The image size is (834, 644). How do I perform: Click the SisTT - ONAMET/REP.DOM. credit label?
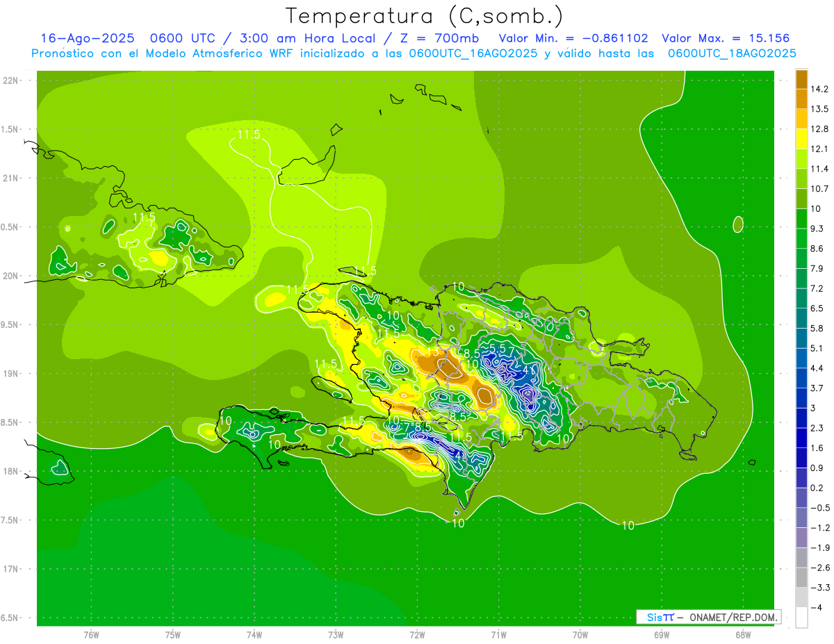point(710,617)
